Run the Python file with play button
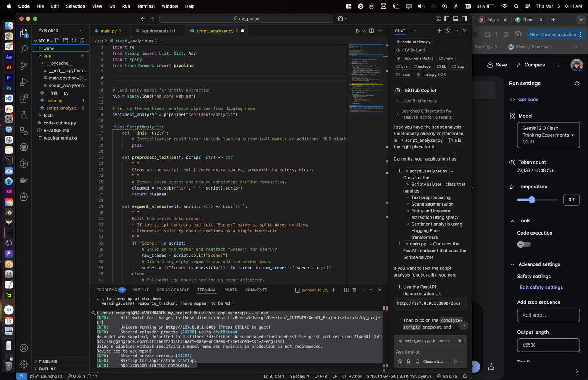 pos(357,31)
